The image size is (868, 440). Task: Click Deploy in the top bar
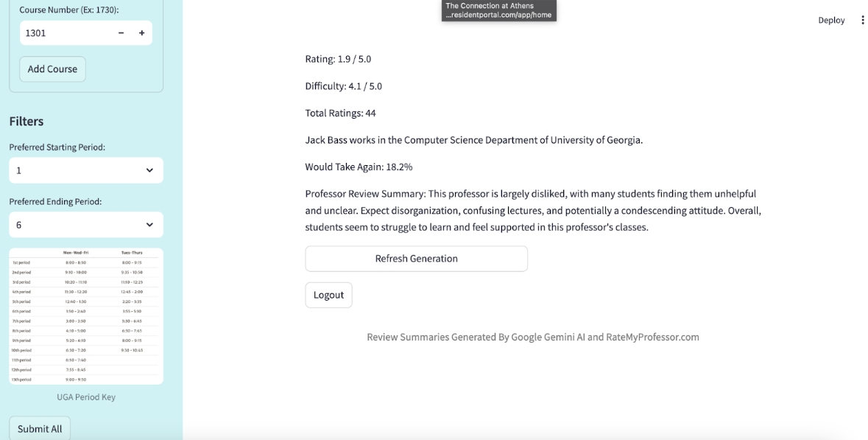click(x=831, y=20)
